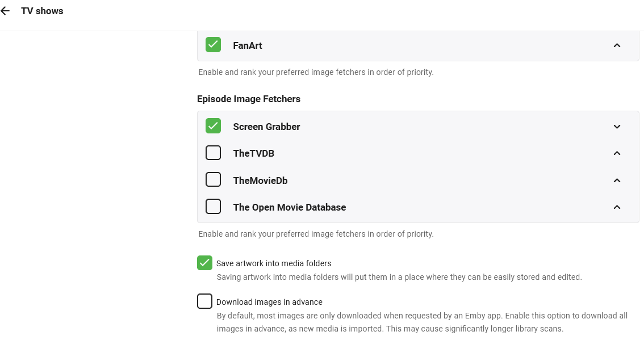Viewport: 644px width, 344px height.
Task: Move The Open Movie Database up
Action: [x=617, y=207]
